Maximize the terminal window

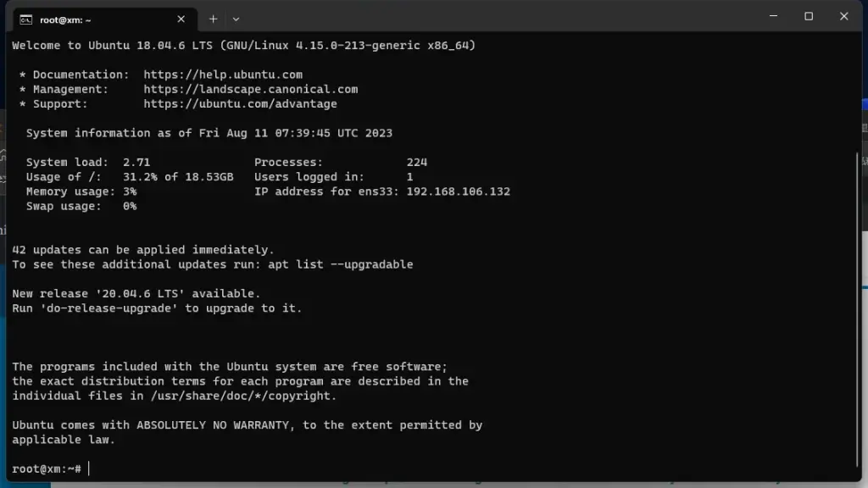pyautogui.click(x=809, y=16)
